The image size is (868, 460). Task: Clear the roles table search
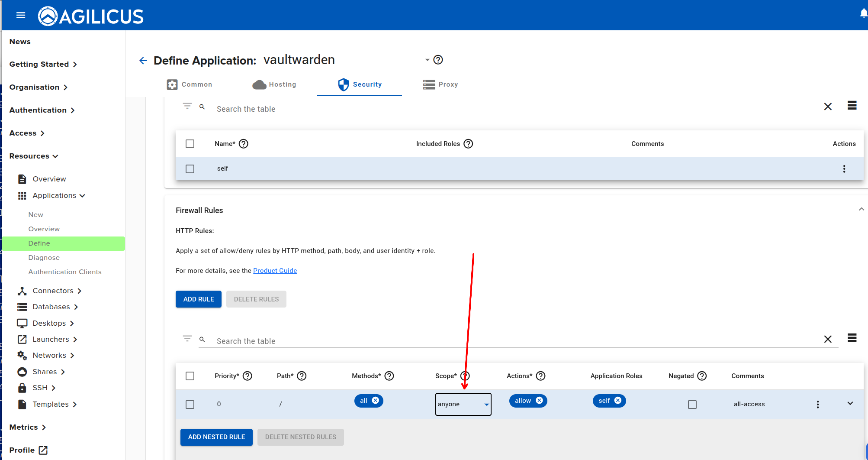tap(828, 107)
